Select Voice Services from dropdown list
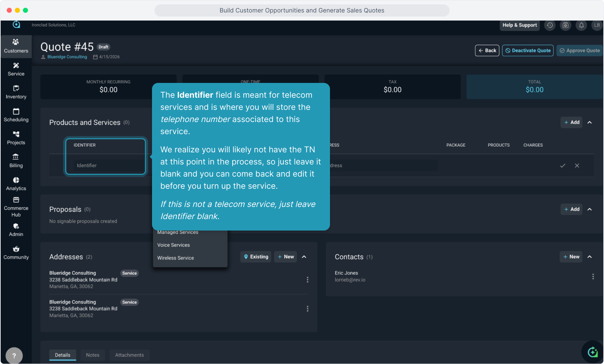This screenshot has height=364, width=604. [190, 245]
